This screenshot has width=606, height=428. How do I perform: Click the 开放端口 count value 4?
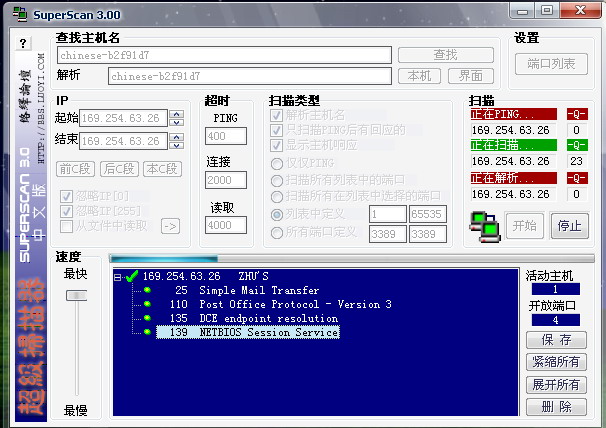[555, 320]
